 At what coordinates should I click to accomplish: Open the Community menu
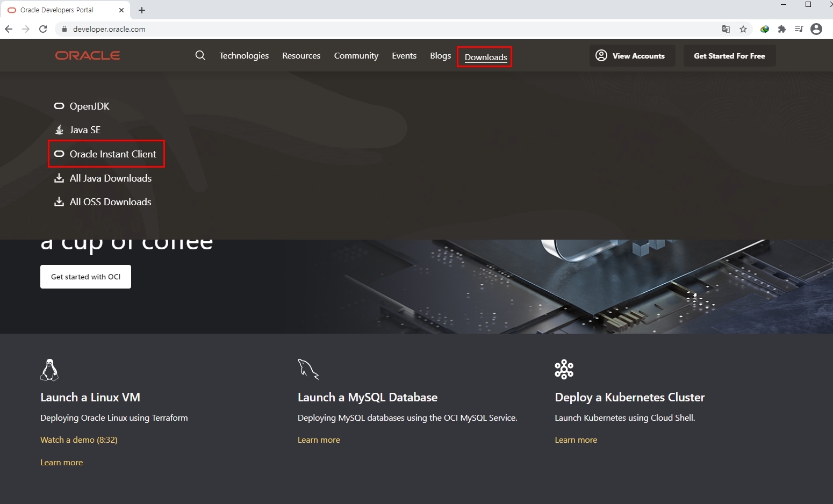pyautogui.click(x=356, y=56)
